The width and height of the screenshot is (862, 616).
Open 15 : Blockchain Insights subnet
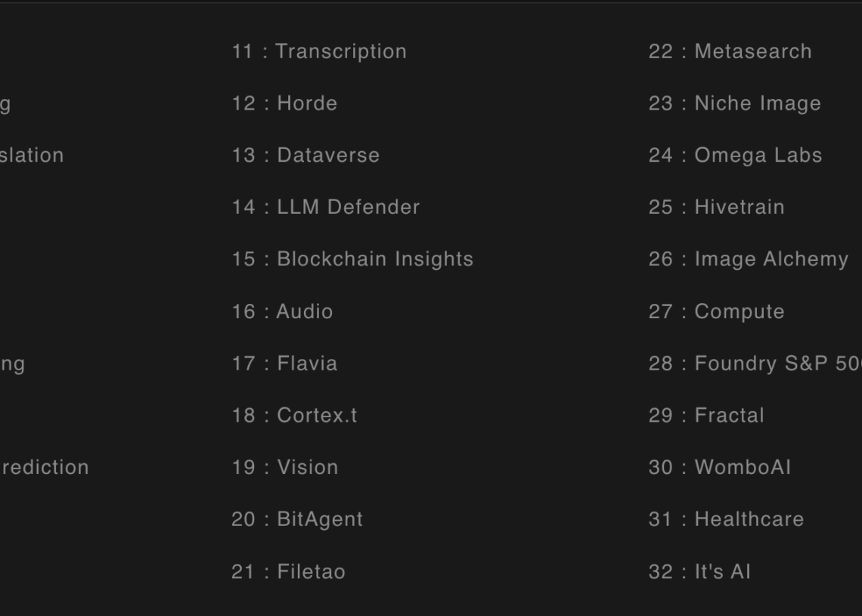tap(352, 259)
